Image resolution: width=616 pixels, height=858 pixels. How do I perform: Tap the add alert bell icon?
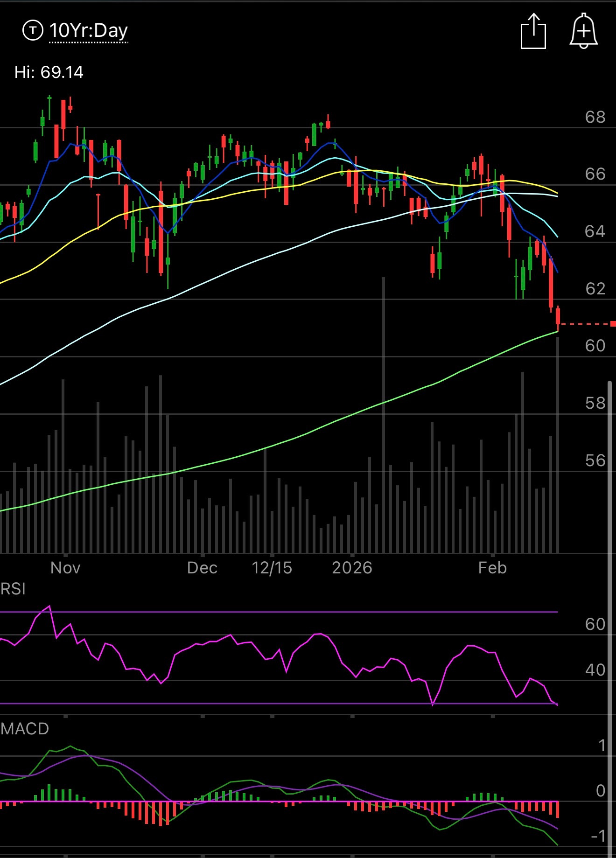tap(583, 31)
